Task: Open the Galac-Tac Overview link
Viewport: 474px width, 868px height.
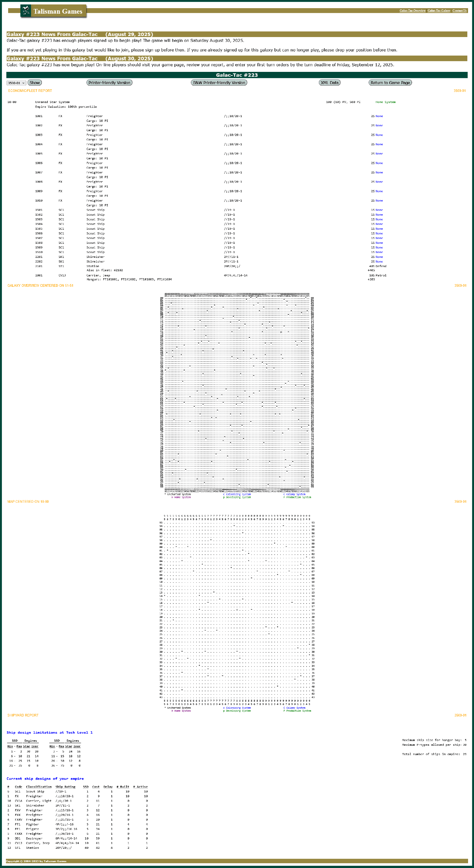Action: tap(413, 11)
